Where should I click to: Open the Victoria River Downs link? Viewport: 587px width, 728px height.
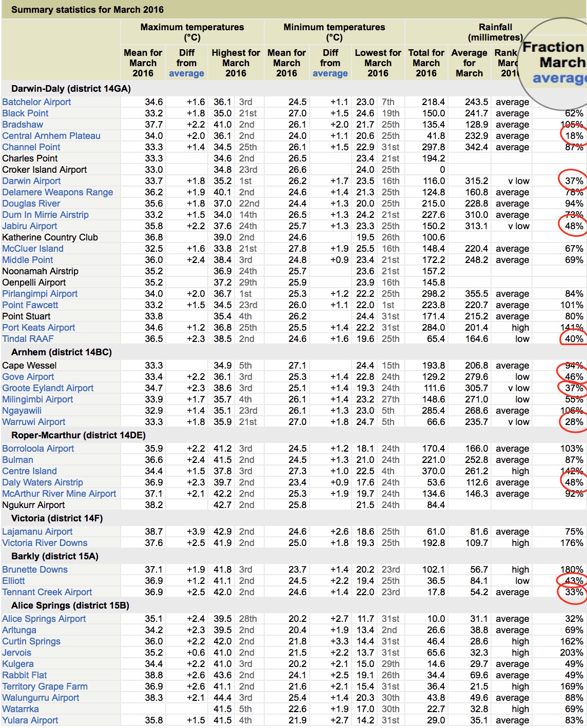(x=45, y=543)
